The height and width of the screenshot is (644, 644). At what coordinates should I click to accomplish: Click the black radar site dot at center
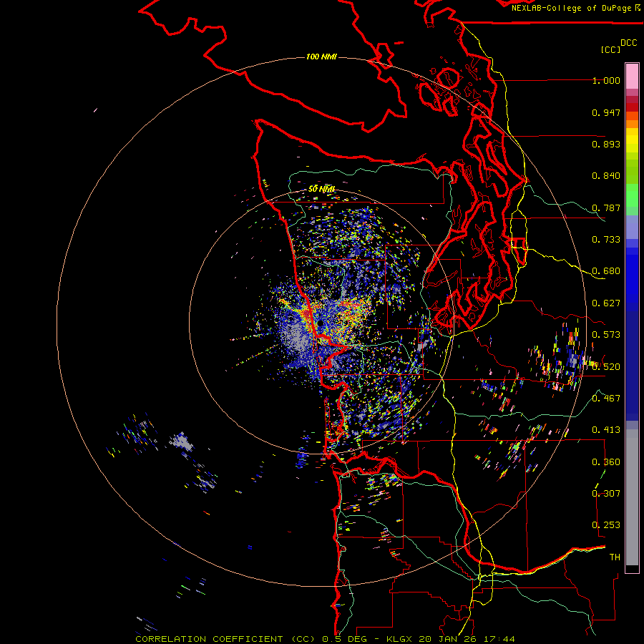[x=320, y=323]
